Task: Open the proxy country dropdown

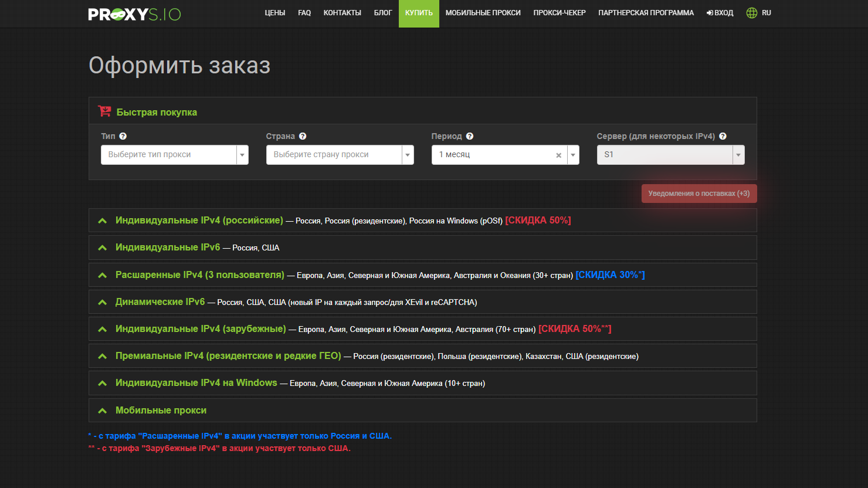Action: [x=340, y=155]
